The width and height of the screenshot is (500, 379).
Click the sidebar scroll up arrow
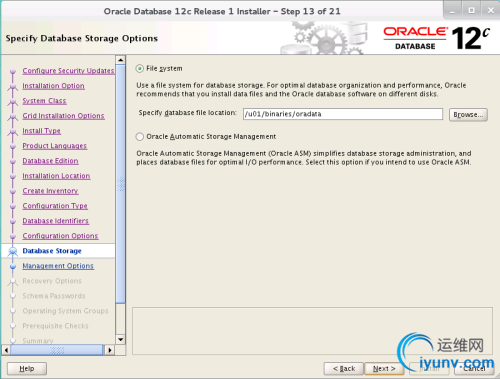tap(120, 60)
